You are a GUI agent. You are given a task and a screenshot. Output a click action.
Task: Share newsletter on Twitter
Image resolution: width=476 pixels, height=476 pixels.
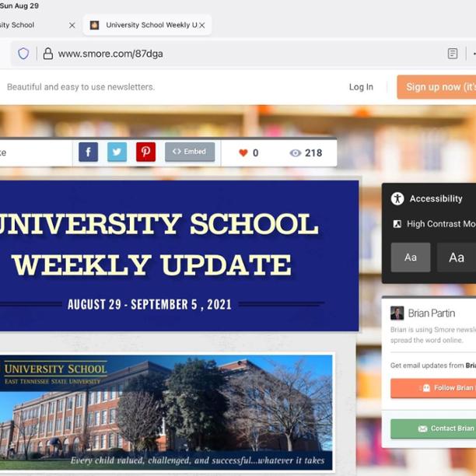[117, 152]
